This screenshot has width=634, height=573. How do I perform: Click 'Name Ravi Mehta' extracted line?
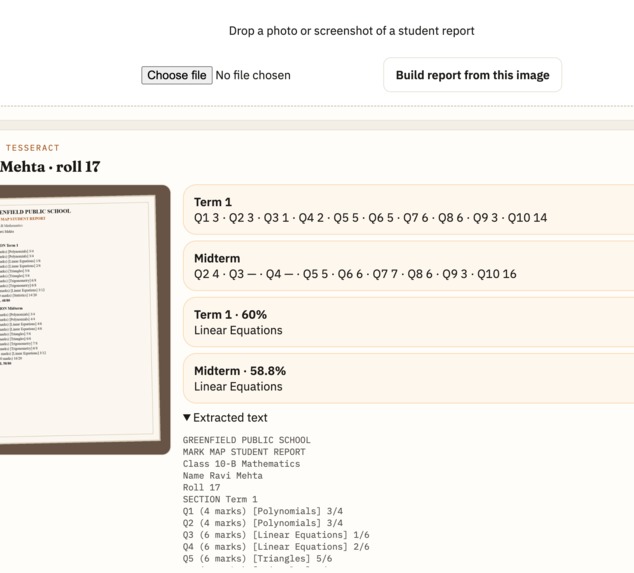click(x=222, y=476)
